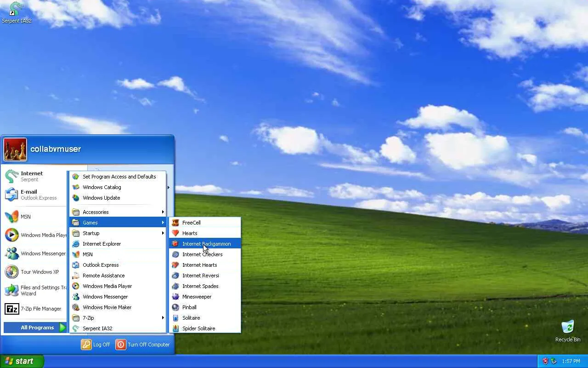This screenshot has width=588, height=368.
Task: Open Windows Catalog from All Programs
Action: (118, 187)
